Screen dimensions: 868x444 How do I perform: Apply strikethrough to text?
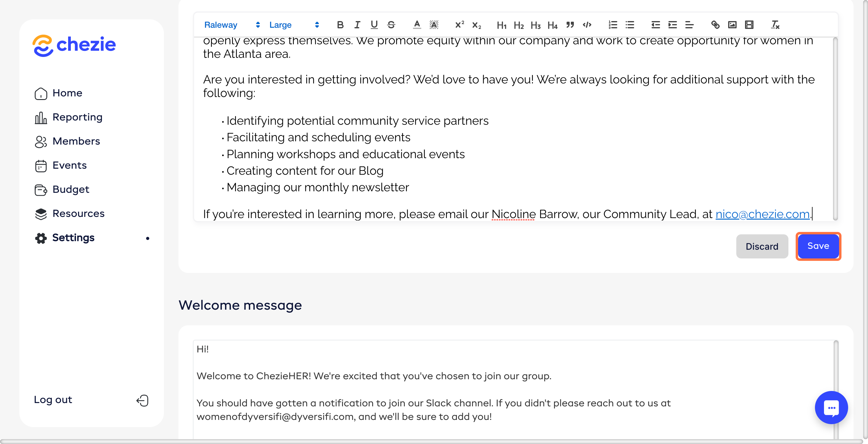tap(391, 25)
